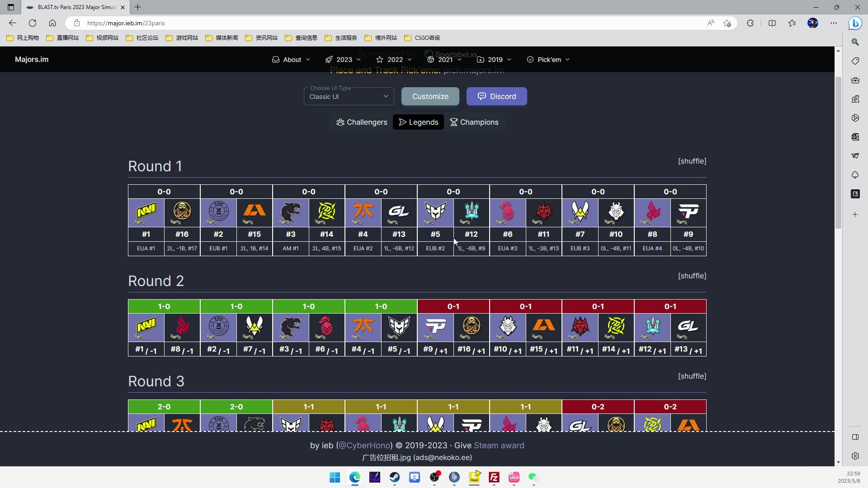
Task: Open the @CyberHono link
Action: coord(364,446)
